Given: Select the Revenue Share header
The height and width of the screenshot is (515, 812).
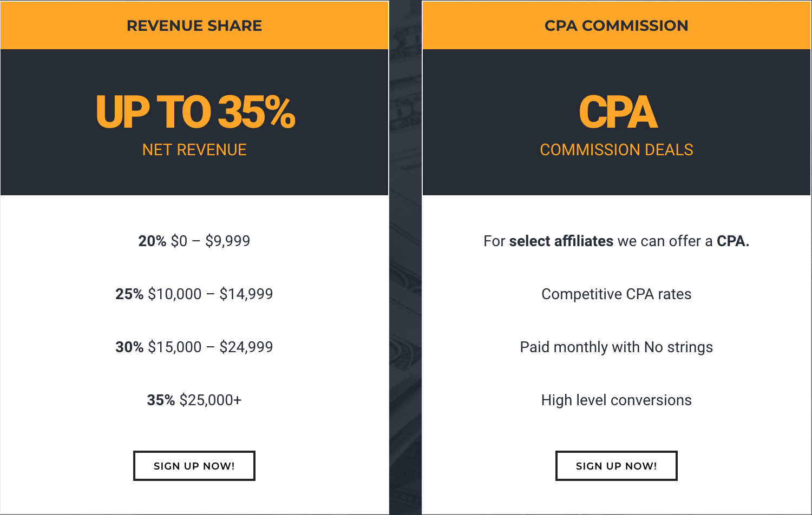Looking at the screenshot, I should 194,25.
